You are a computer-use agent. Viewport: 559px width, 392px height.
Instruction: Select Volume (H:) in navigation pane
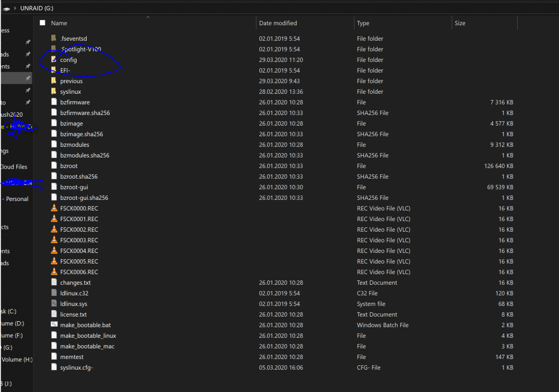(17, 360)
